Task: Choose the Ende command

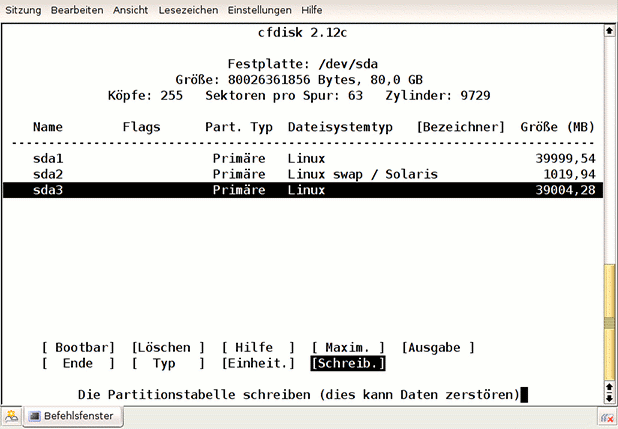Action: (78, 363)
